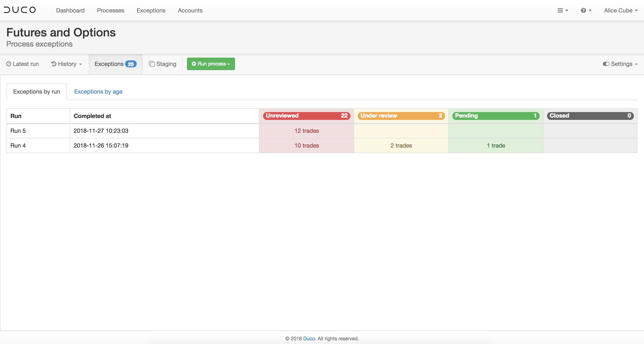644x344 pixels.
Task: Click the Closed 0 status label
Action: 590,116
